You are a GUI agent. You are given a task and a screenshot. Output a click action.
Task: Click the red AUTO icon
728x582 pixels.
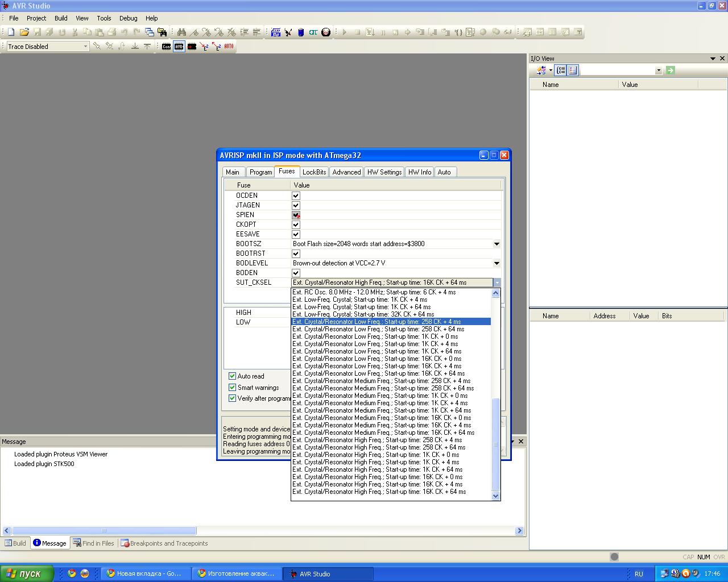tap(229, 47)
